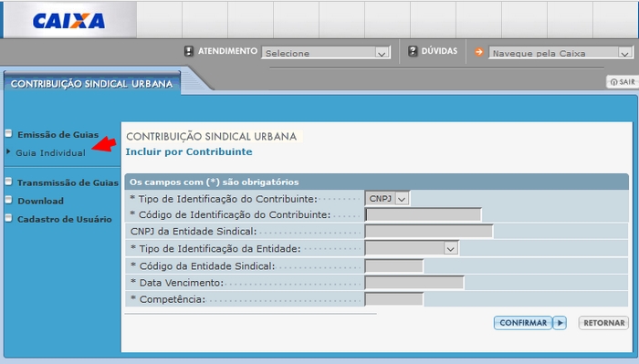Open the CNPJ identification type dropdown
Viewport: 639px width, 364px height.
click(387, 199)
